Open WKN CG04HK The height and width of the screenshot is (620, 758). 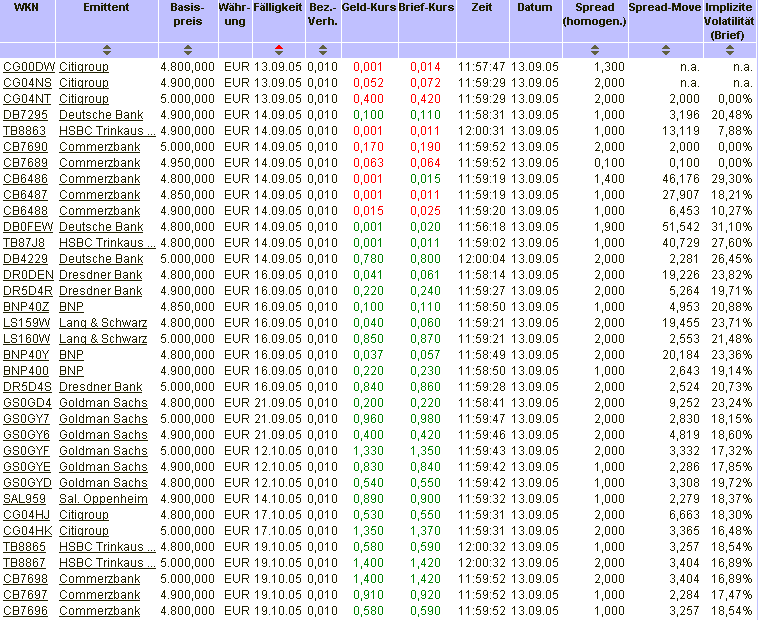tap(28, 530)
